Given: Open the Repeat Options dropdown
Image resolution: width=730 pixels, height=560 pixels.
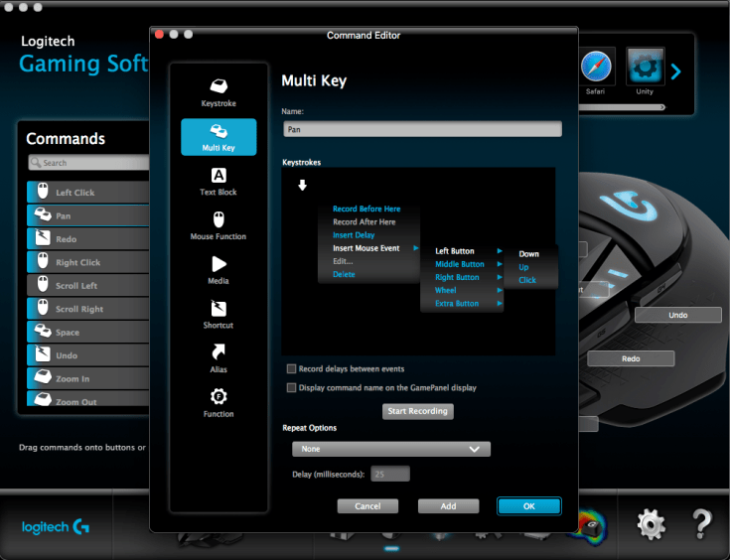Looking at the screenshot, I should click(391, 449).
